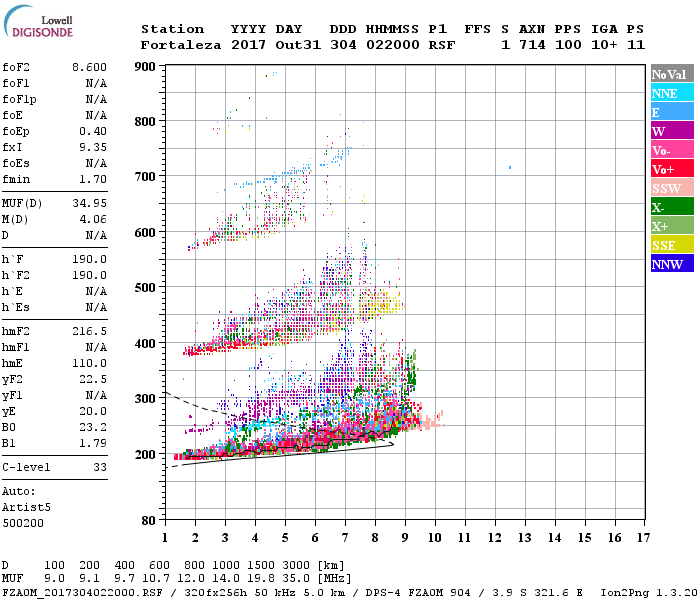Viewport: 700px width, 600px height.
Task: Select the SSE yellow legend swatch
Action: [x=672, y=245]
